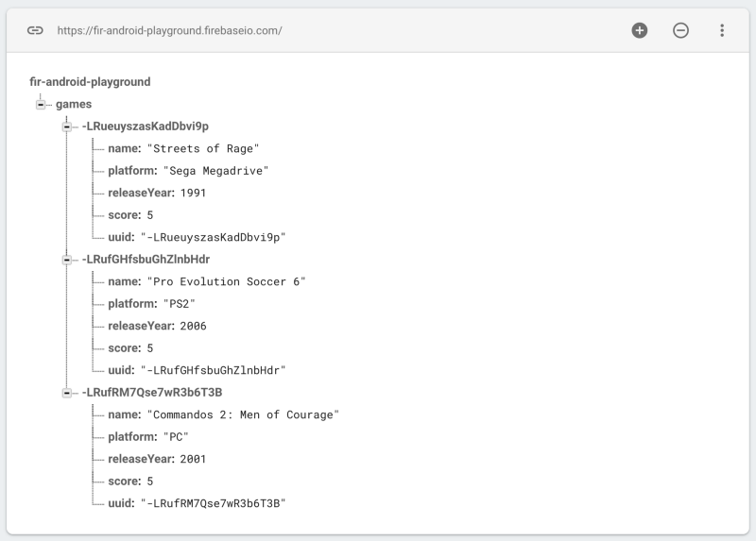Collapse the games node
756x541 pixels.
[41, 104]
